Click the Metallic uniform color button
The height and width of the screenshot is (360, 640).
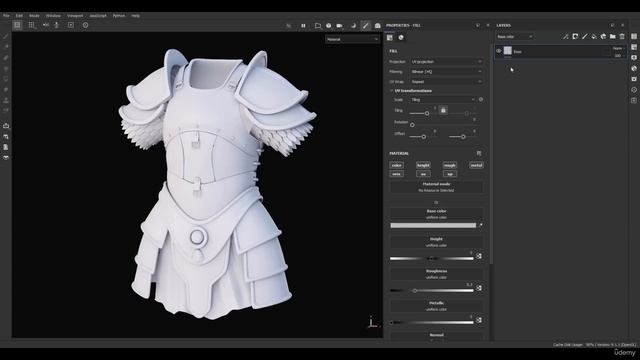pyautogui.click(x=436, y=306)
